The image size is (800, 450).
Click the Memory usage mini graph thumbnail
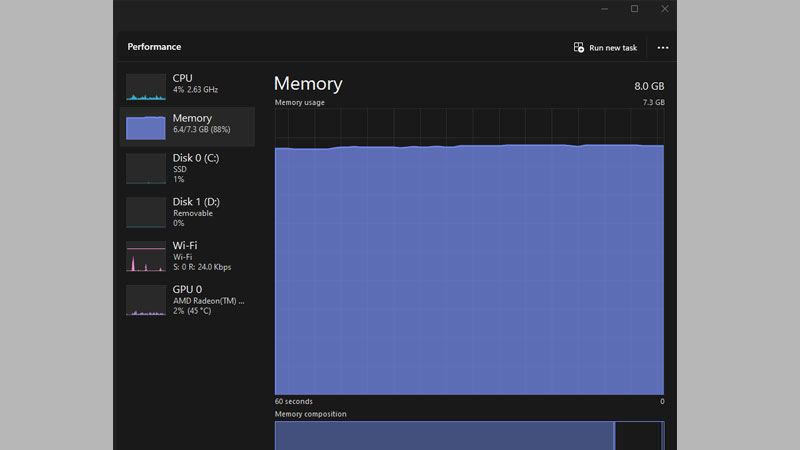(x=146, y=127)
